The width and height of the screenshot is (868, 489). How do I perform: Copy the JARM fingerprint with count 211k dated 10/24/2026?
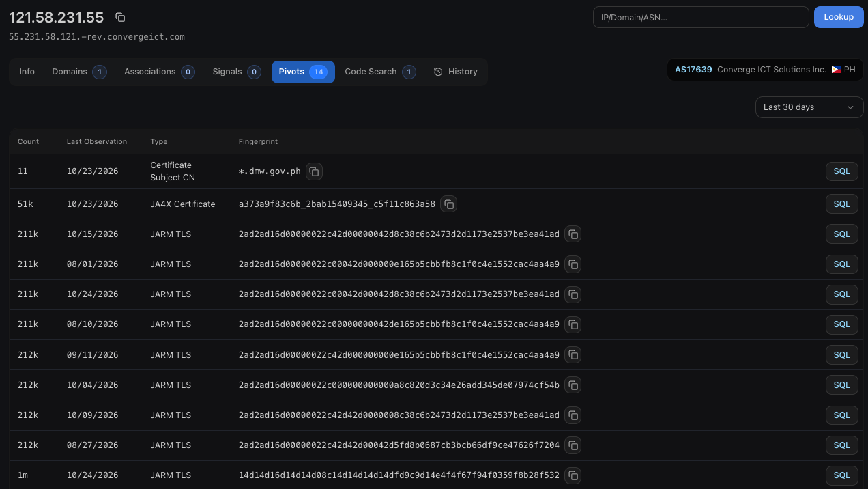click(573, 294)
